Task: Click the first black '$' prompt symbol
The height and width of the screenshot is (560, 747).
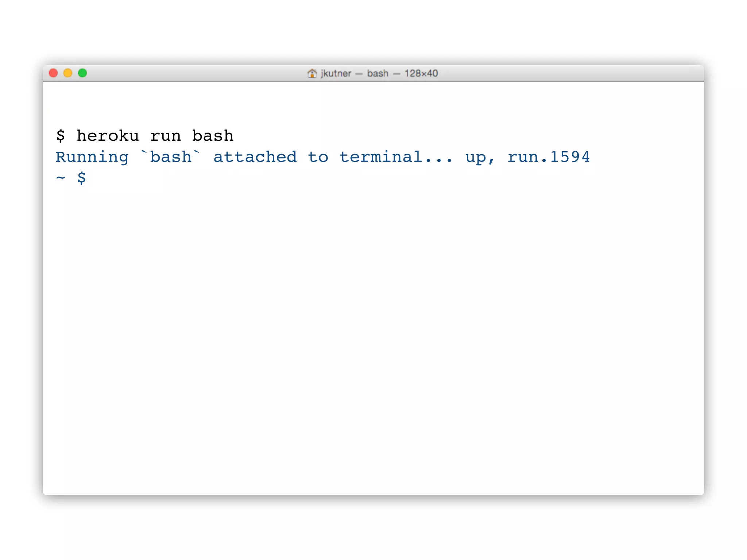Action: [61, 136]
